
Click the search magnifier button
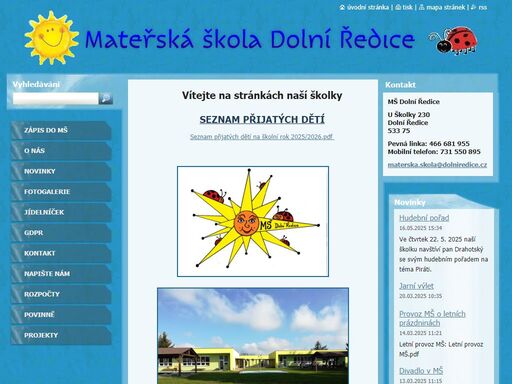[x=106, y=99]
